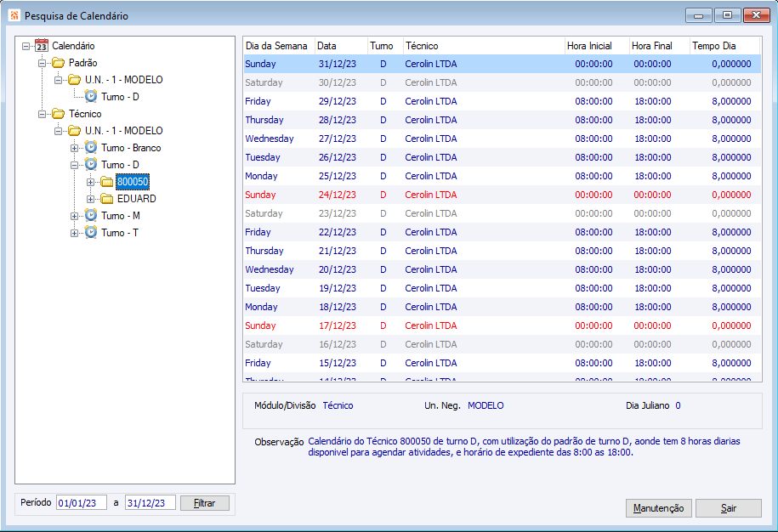
Task: Click Hora Inicial 08:00:00 in 22/12/23 row
Action: click(594, 232)
